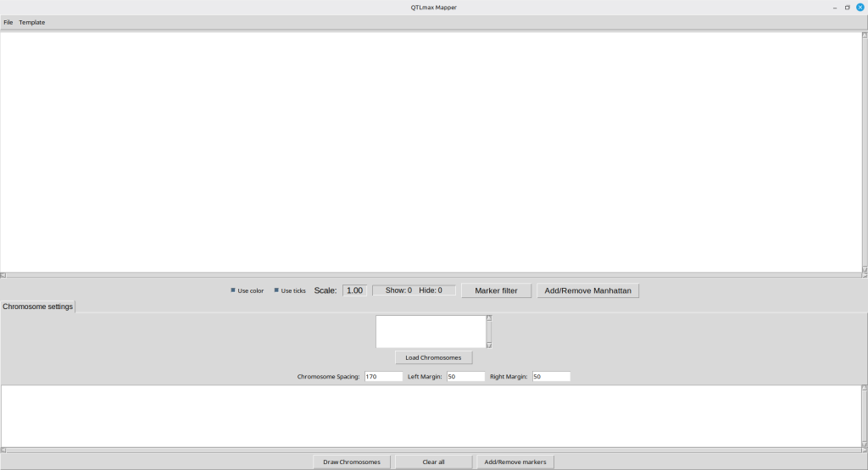868x470 pixels.
Task: Open the Marker filter dialog
Action: click(496, 290)
